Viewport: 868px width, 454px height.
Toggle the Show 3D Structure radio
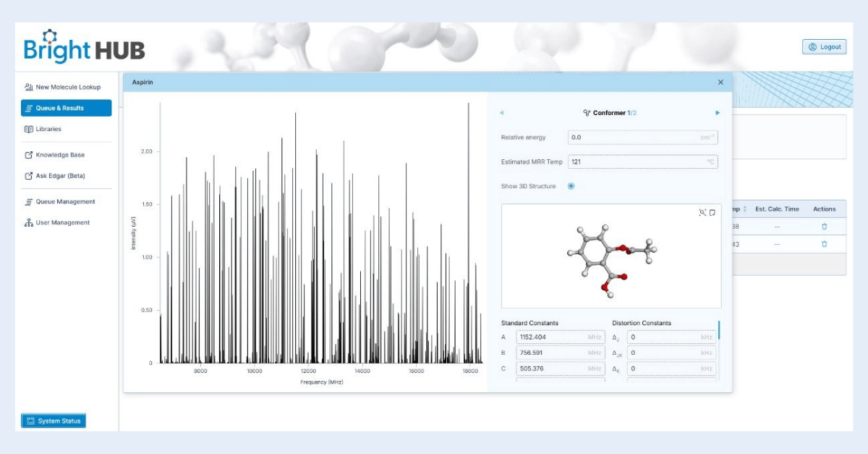[571, 186]
